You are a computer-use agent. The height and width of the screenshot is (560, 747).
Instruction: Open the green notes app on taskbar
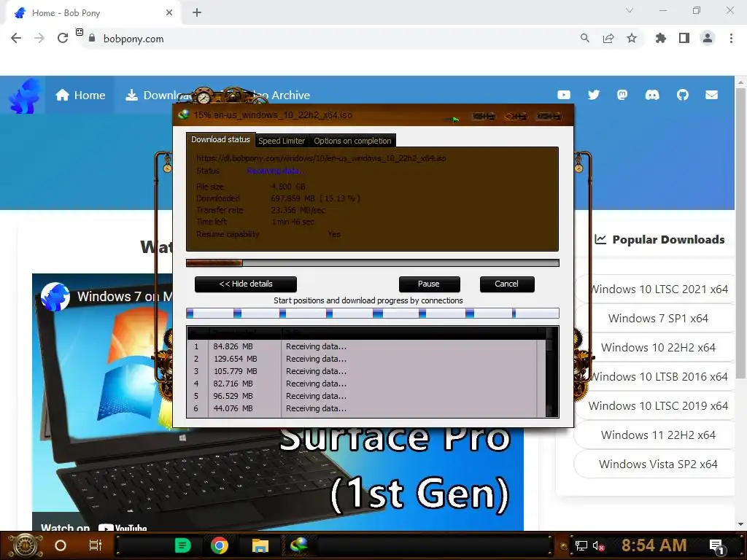click(x=182, y=545)
